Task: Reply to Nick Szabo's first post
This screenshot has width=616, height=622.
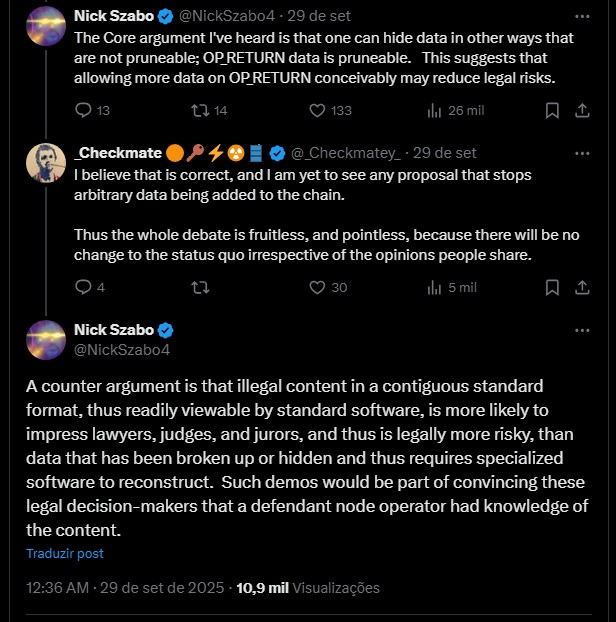Action: [x=84, y=110]
